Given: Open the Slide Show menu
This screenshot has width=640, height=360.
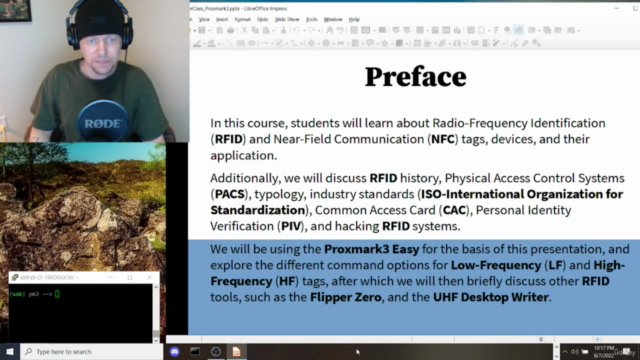Looking at the screenshot, I should click(x=287, y=19).
